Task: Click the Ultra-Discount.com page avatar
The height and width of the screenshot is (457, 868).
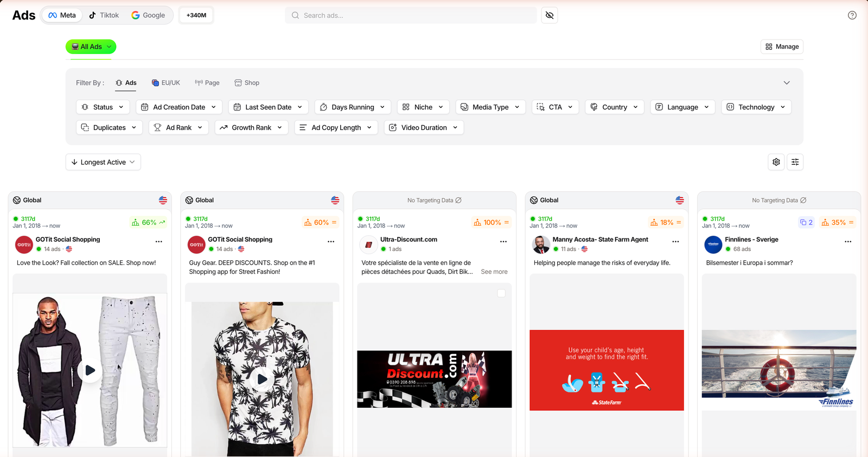Action: coord(368,244)
